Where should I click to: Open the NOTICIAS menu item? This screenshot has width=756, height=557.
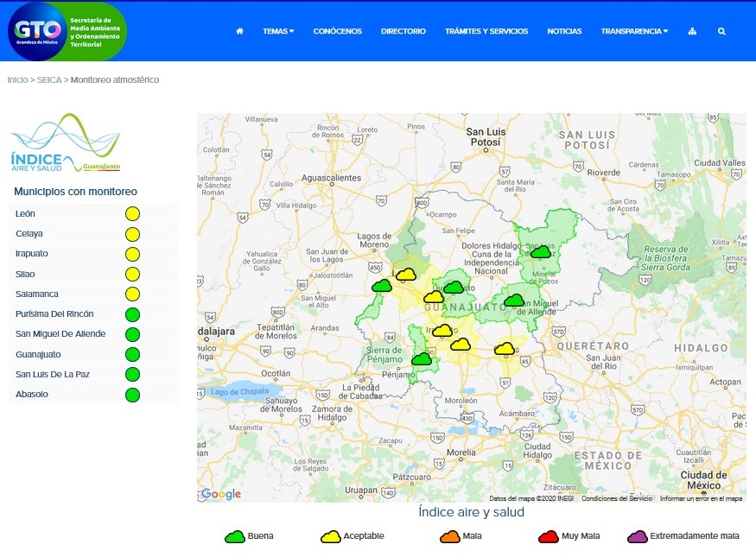pos(564,31)
